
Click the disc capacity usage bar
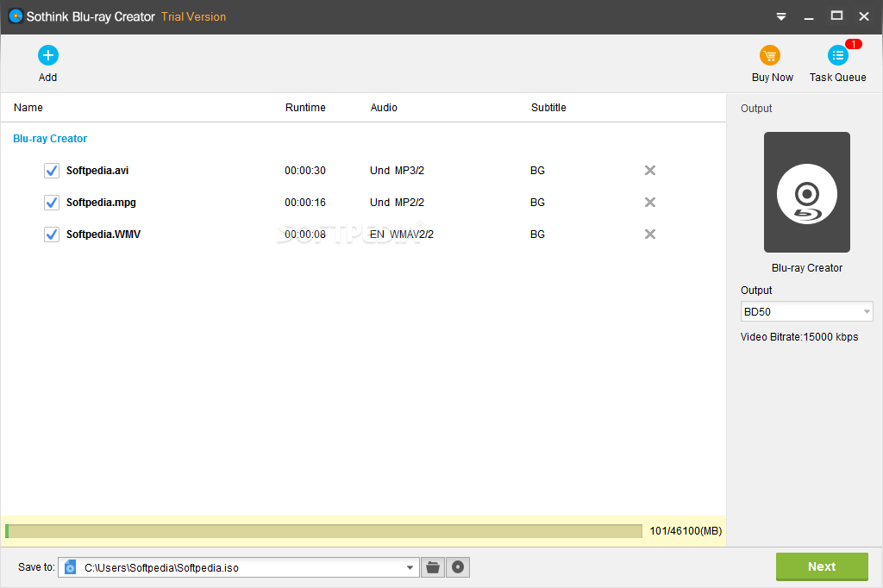(324, 531)
